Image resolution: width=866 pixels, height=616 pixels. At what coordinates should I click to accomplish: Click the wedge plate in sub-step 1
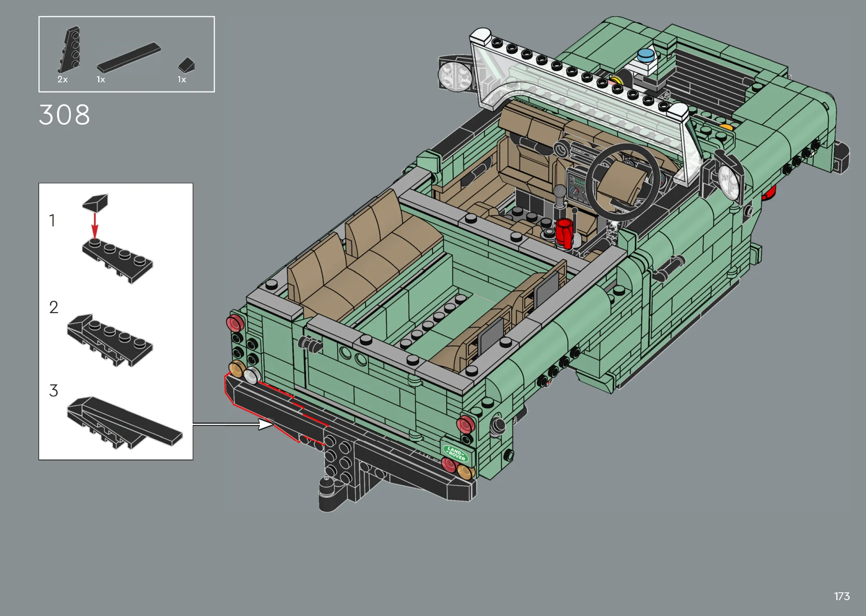[117, 261]
